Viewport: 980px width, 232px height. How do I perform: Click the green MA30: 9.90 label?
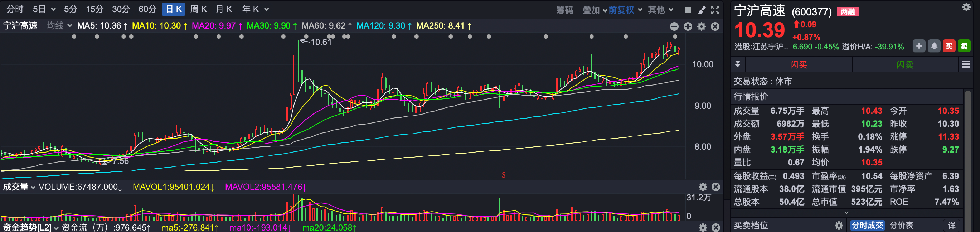272,26
